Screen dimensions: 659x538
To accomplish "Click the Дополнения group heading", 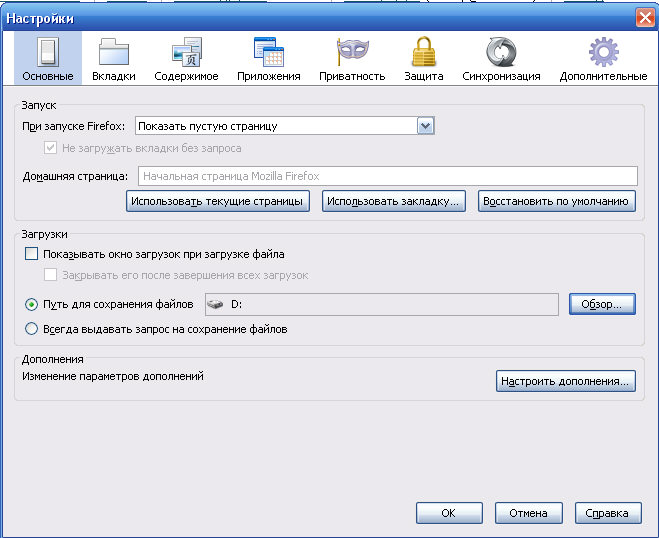I will (53, 359).
